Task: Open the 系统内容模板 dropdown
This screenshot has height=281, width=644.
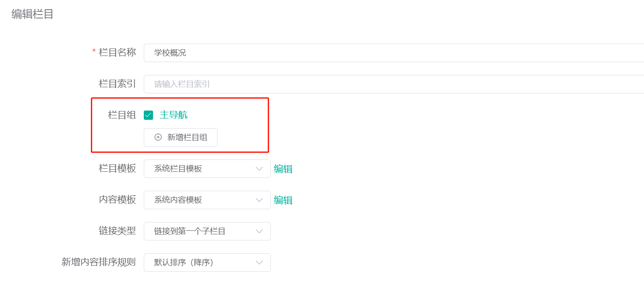Action: 207,200
